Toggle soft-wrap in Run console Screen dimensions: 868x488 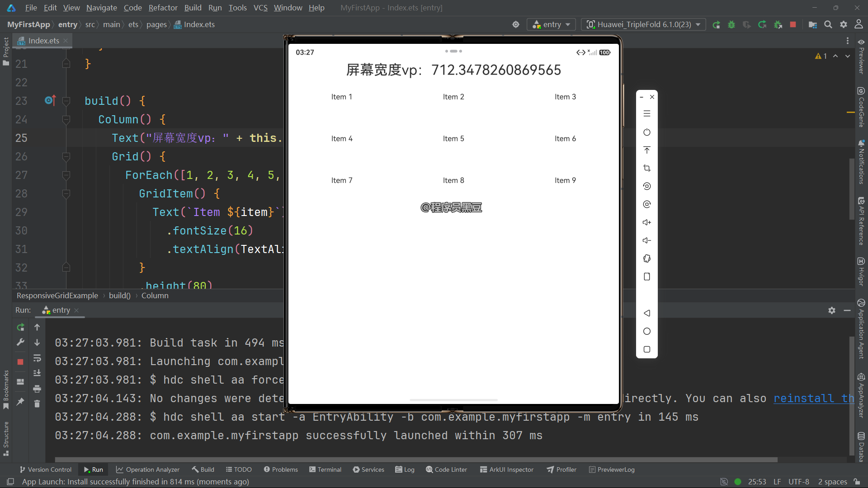[37, 358]
